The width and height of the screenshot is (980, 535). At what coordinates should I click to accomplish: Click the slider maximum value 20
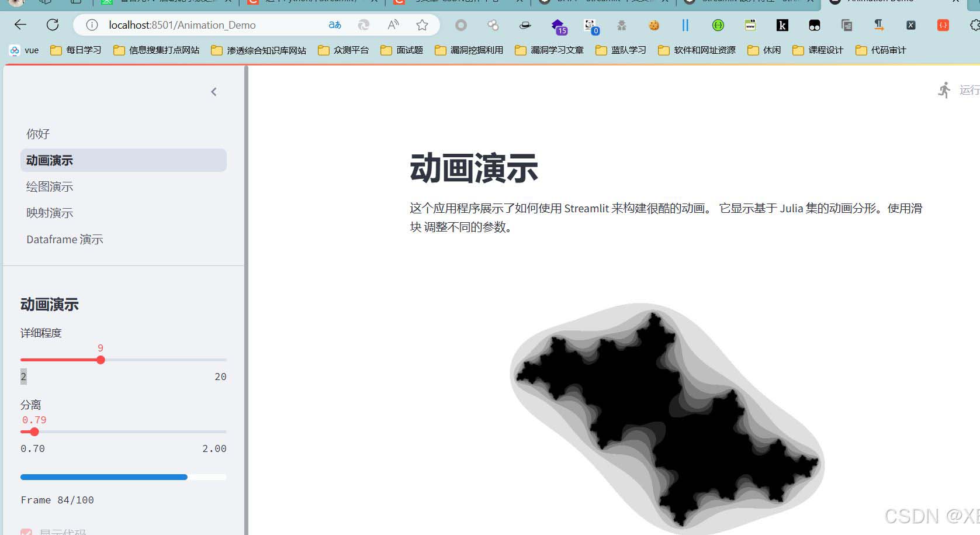pos(220,377)
